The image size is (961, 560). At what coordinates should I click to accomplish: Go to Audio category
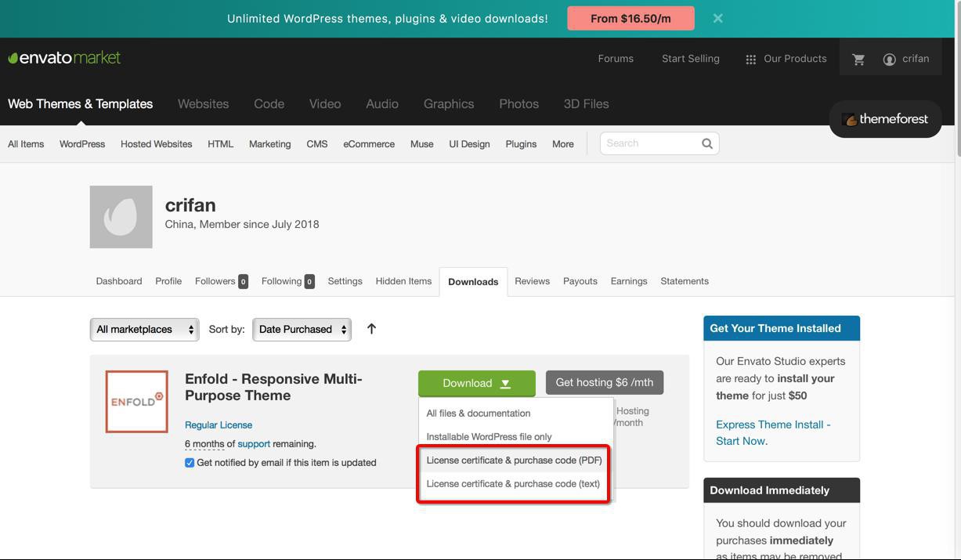click(x=382, y=104)
